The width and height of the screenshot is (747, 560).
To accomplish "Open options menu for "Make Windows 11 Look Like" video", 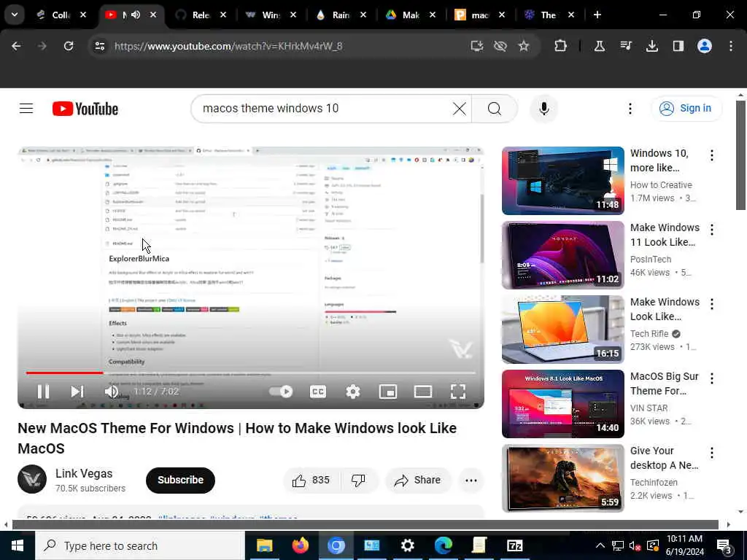I will point(712,230).
